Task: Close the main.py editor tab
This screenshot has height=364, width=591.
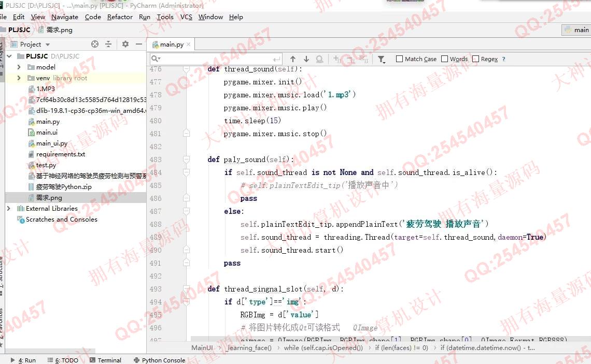Action: coord(189,45)
